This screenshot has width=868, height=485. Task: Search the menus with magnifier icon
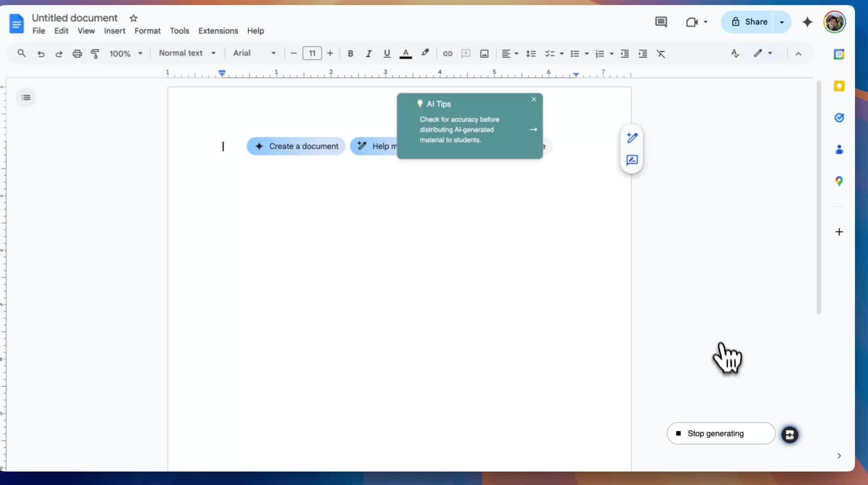tap(22, 53)
